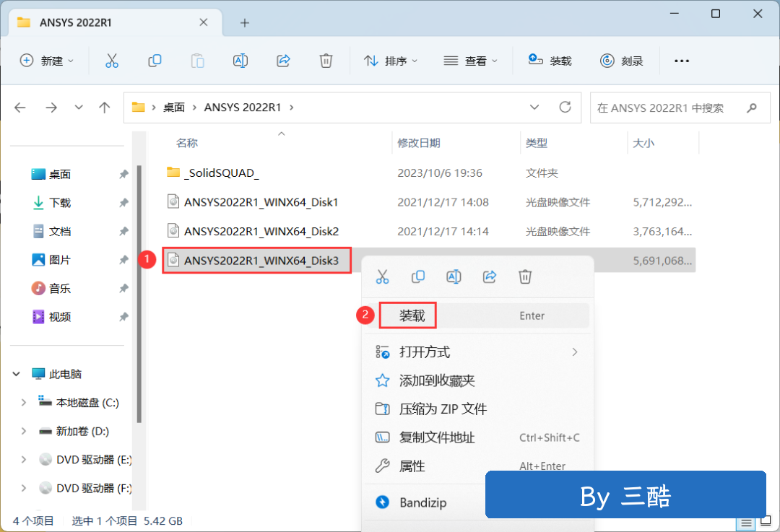This screenshot has width=780, height=532.
Task: Click the Rename icon in the context menu
Action: tap(454, 276)
